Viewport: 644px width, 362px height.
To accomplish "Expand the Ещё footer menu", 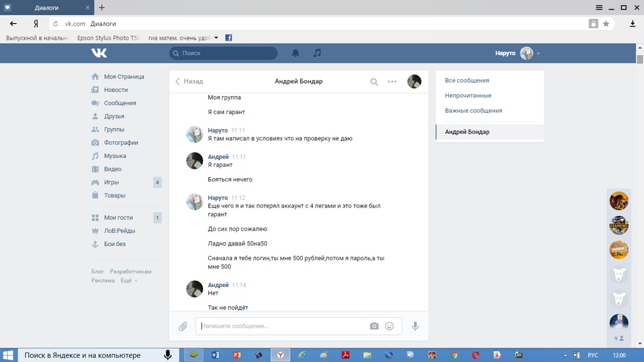I will 128,281.
